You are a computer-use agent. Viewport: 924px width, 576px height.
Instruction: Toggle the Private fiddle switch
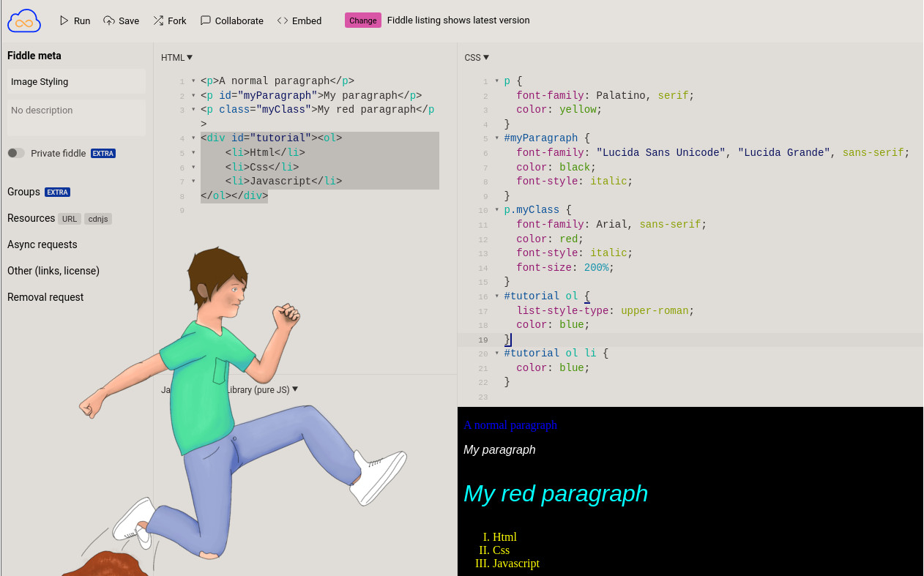[15, 153]
